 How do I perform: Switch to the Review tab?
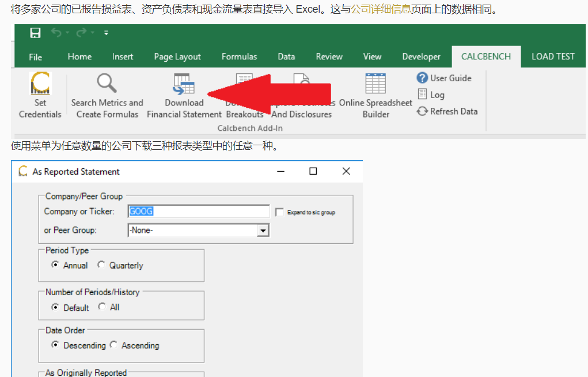pos(329,56)
